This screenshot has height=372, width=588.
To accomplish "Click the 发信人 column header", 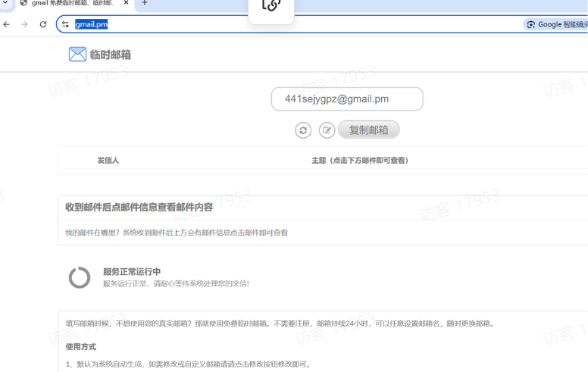I will (108, 161).
